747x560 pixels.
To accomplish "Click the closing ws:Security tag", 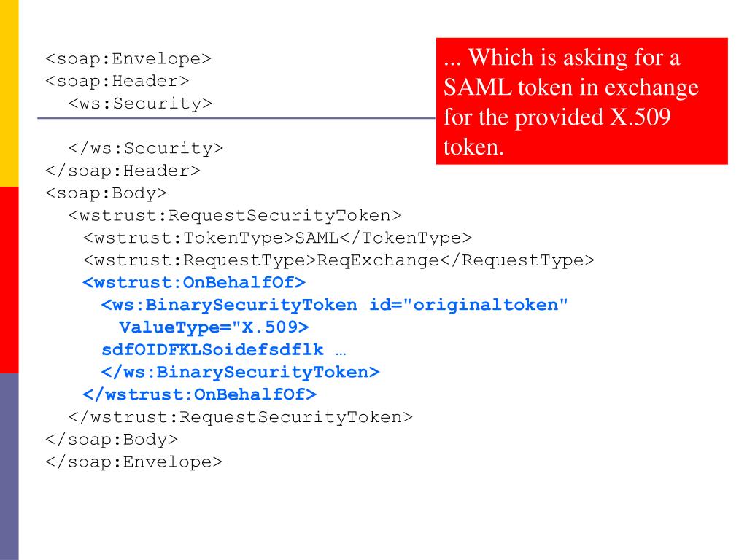I will click(146, 148).
